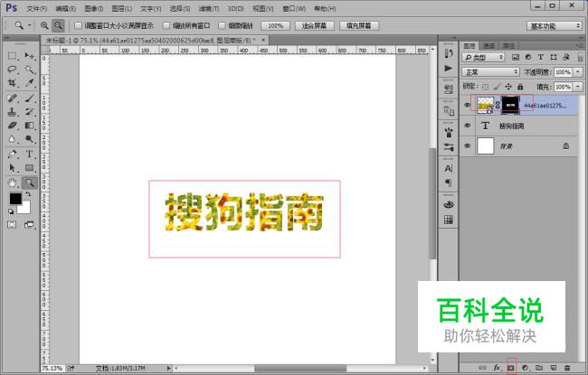
Task: Select the Hand tool
Action: 12,183
